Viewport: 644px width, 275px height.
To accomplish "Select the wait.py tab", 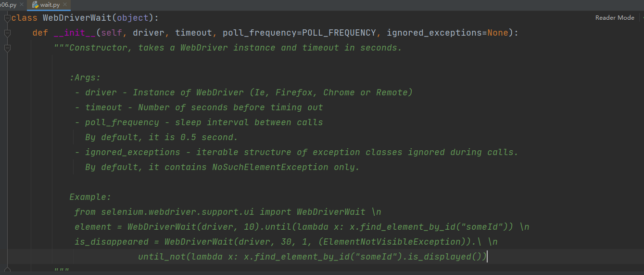I will [50, 5].
